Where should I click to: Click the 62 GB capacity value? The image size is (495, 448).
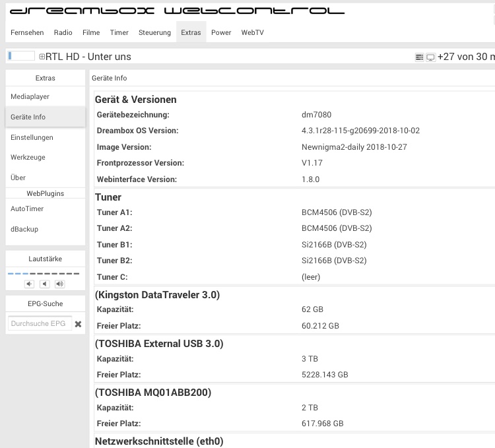(312, 309)
